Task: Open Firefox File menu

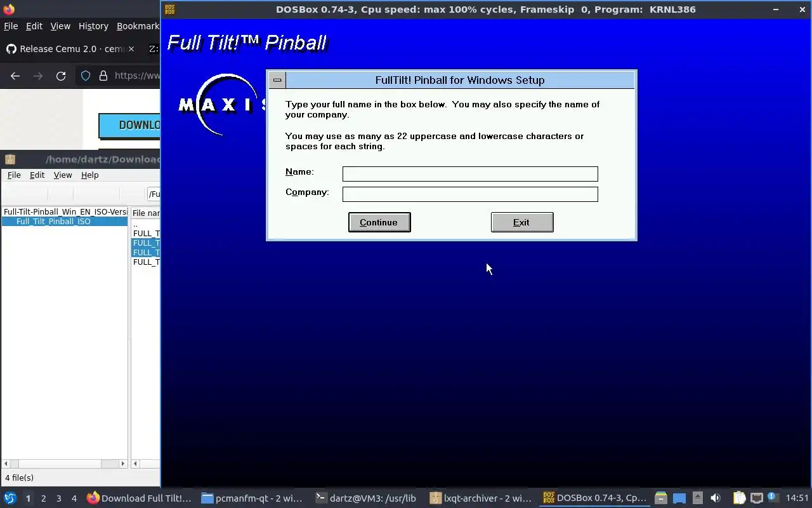Action: click(11, 26)
